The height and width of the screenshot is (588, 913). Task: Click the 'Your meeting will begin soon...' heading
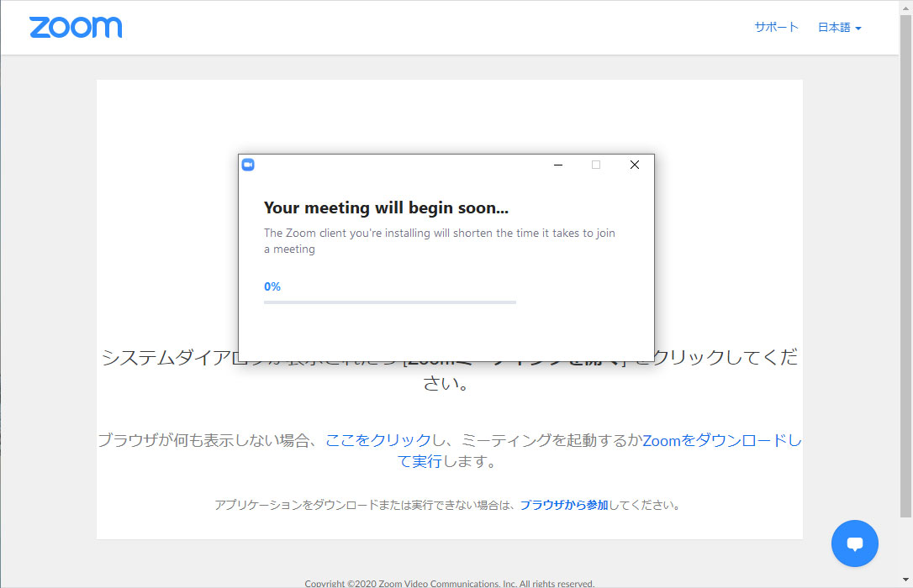point(386,207)
